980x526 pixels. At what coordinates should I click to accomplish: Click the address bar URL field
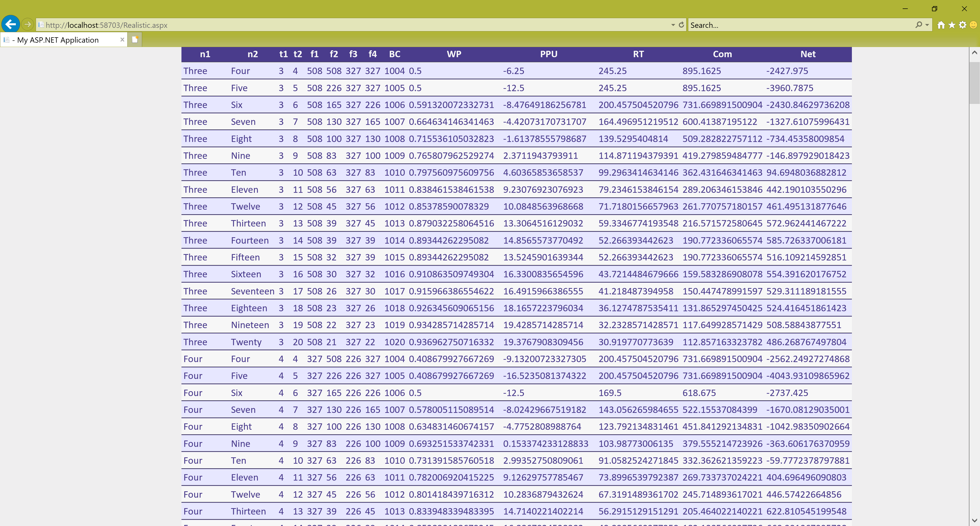[x=354, y=25]
